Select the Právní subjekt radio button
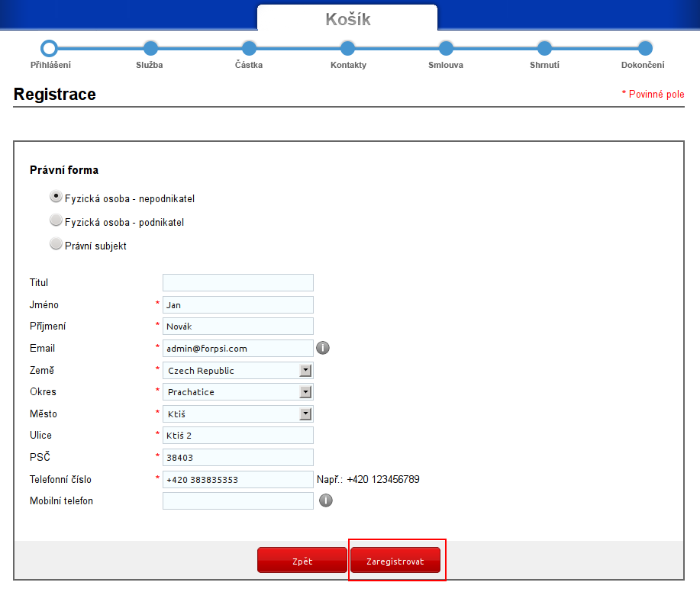The height and width of the screenshot is (592, 700). point(56,244)
